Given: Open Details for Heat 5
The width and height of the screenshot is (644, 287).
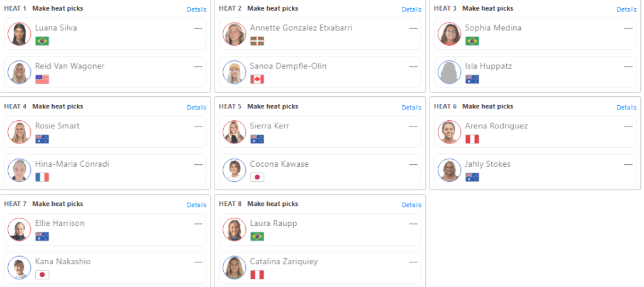Looking at the screenshot, I should 411,108.
